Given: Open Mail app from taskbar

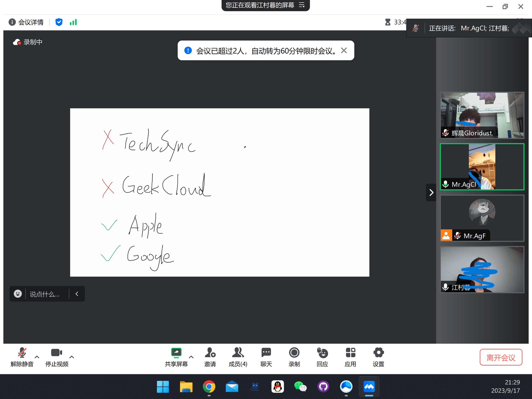Looking at the screenshot, I should pyautogui.click(x=232, y=387).
